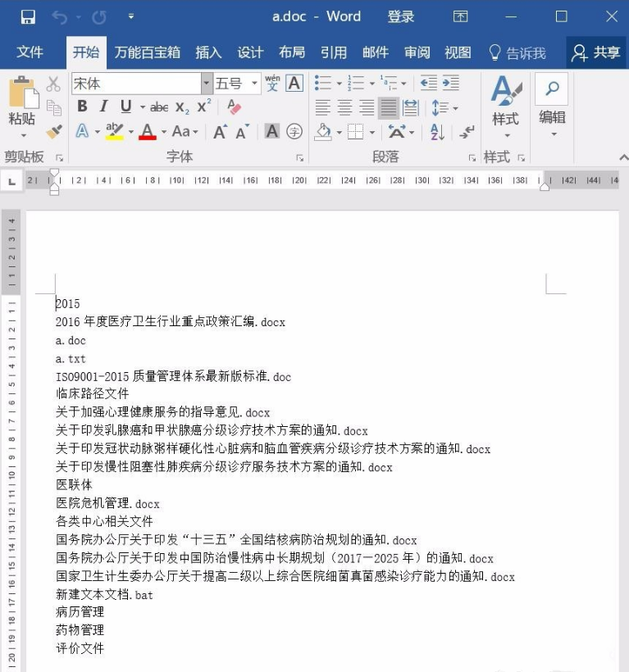This screenshot has width=629, height=672.
Task: Click the Enclose Character icon
Action: 294,131
